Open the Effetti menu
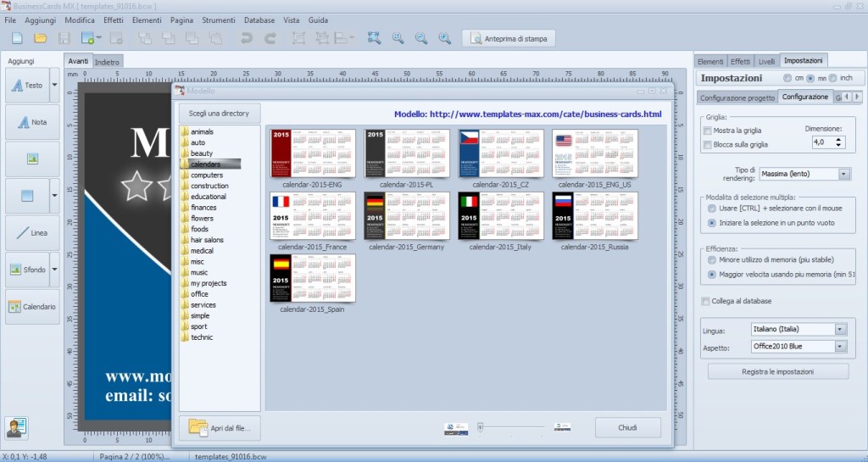 click(x=114, y=19)
